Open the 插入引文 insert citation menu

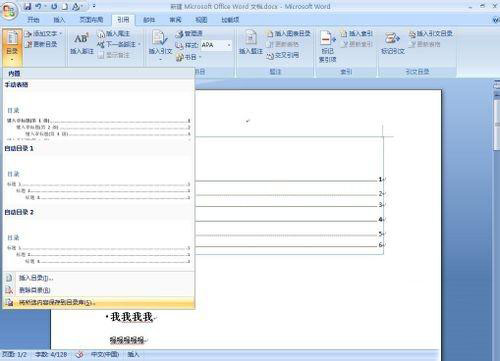point(160,46)
